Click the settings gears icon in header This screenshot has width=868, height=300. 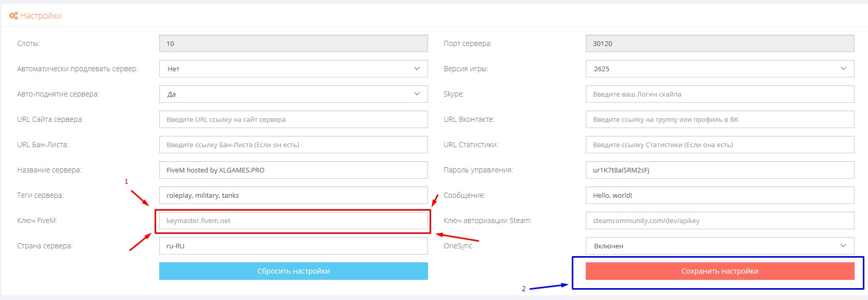pyautogui.click(x=13, y=16)
